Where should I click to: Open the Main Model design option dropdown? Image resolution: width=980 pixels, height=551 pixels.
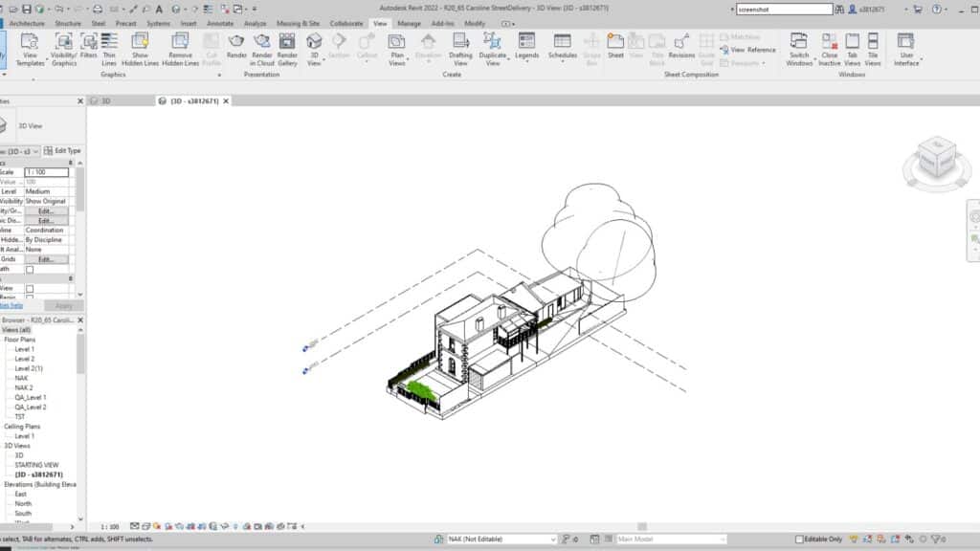(x=671, y=540)
